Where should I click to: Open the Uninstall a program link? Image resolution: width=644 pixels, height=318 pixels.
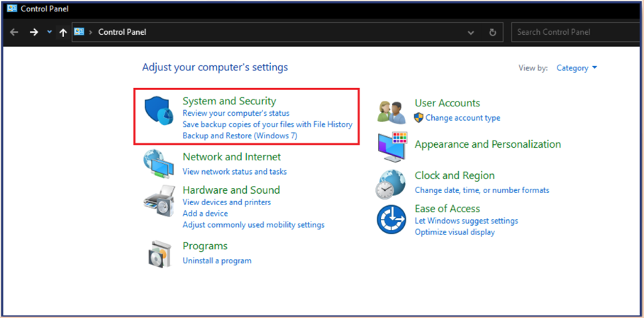217,261
